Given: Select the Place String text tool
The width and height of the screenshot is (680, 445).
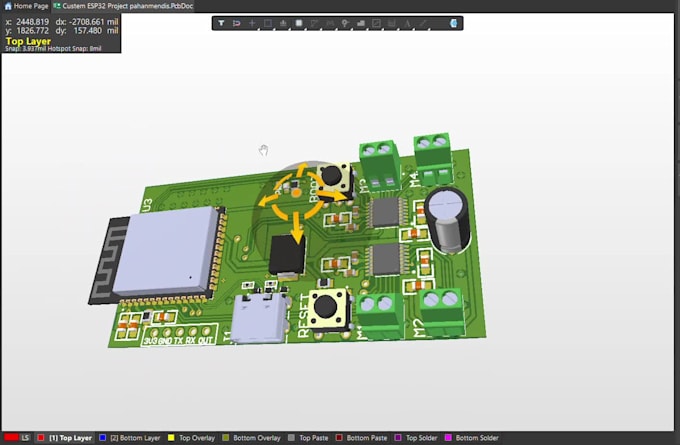Looking at the screenshot, I should (408, 23).
